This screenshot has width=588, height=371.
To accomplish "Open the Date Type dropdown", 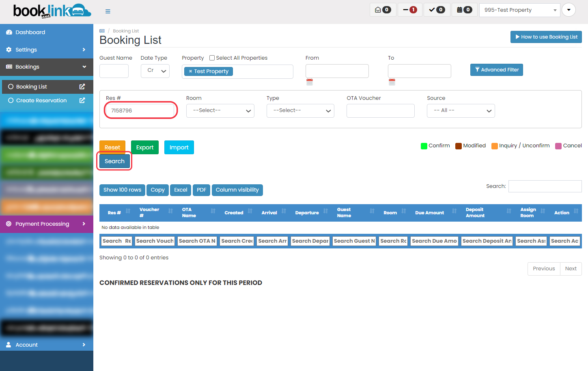I will [x=155, y=71].
